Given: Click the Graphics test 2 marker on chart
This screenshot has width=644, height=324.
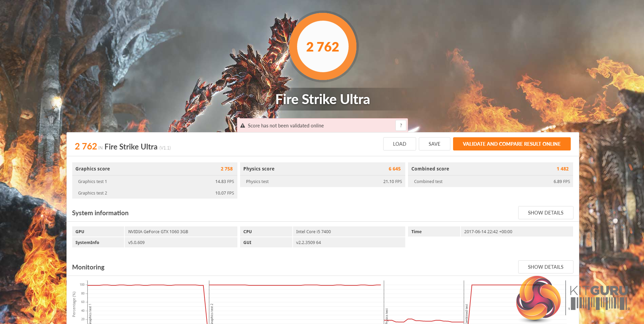Looking at the screenshot, I should click(x=212, y=313).
